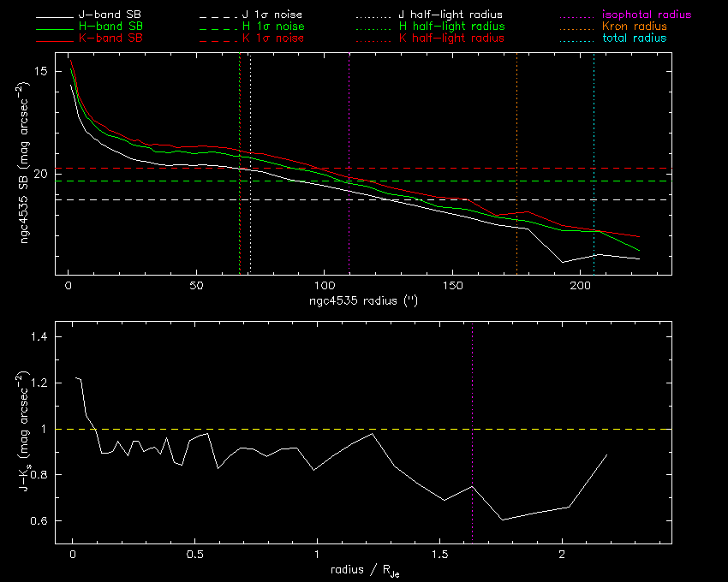Click the K half-light radius legend entry

click(451, 39)
